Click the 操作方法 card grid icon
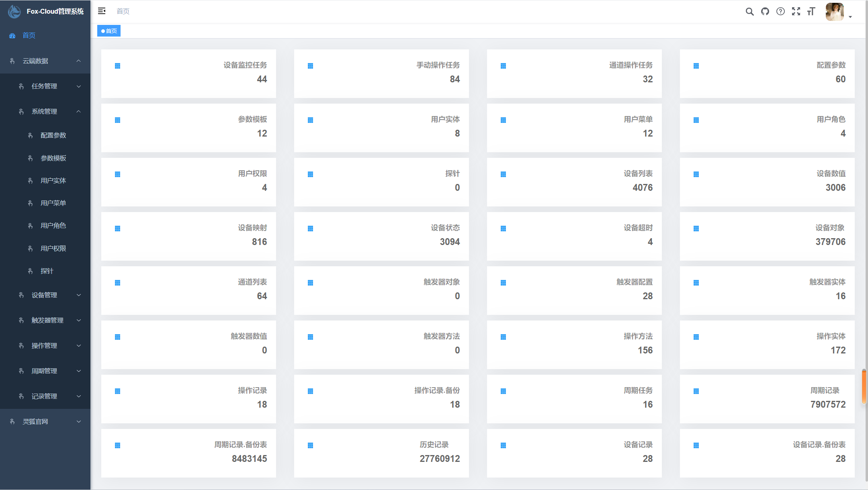The height and width of the screenshot is (490, 868). coord(503,337)
